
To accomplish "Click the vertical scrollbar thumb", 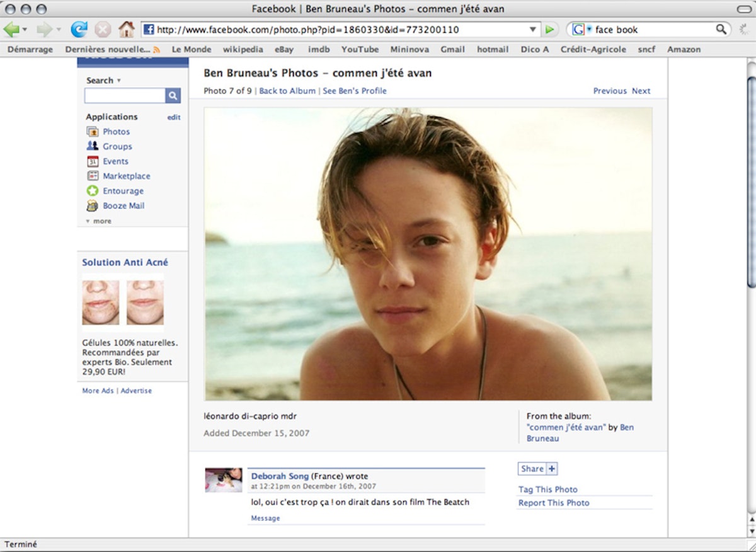I will tap(751, 181).
